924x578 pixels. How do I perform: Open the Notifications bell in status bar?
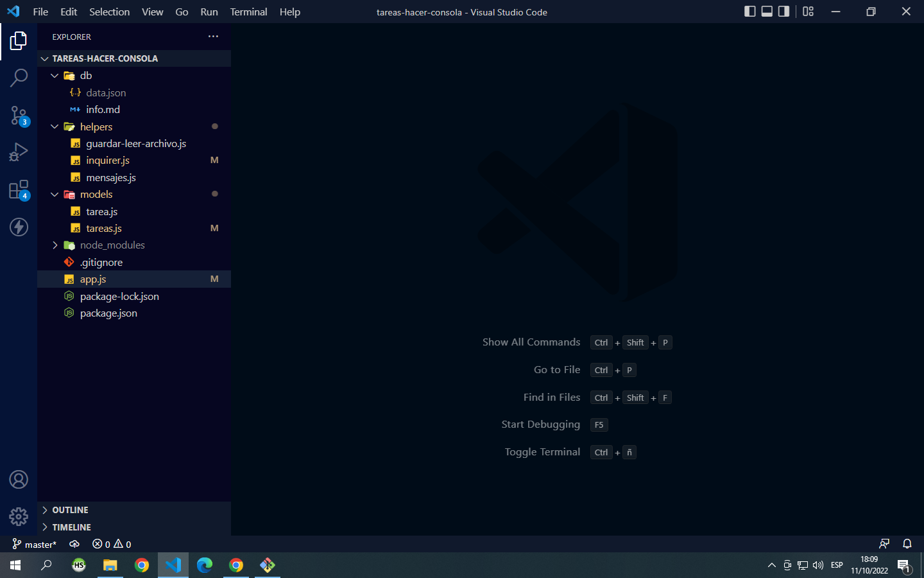coord(907,544)
